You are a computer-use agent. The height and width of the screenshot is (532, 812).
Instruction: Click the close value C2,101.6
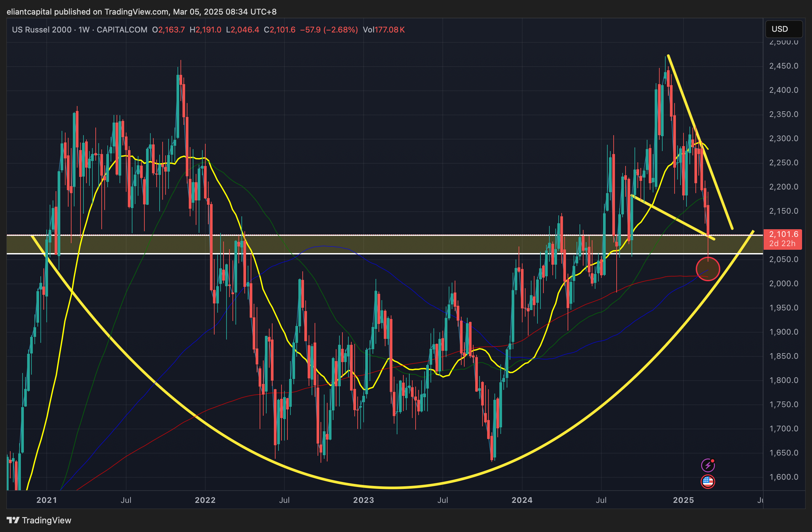[279, 30]
